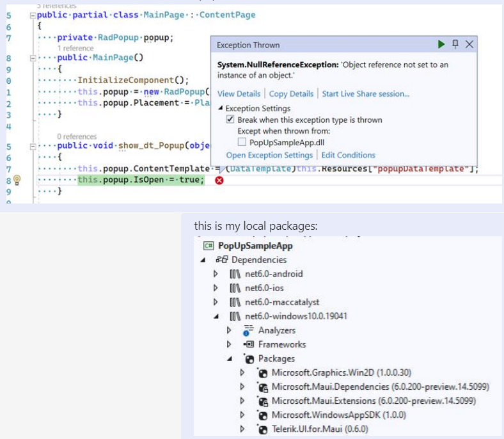Screen dimensions: 504x439
Task: Select the Analyzers node icon
Action: pyautogui.click(x=249, y=330)
